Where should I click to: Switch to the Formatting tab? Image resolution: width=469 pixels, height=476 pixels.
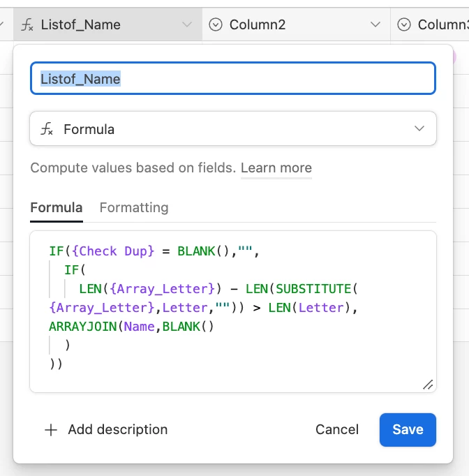[x=134, y=208]
